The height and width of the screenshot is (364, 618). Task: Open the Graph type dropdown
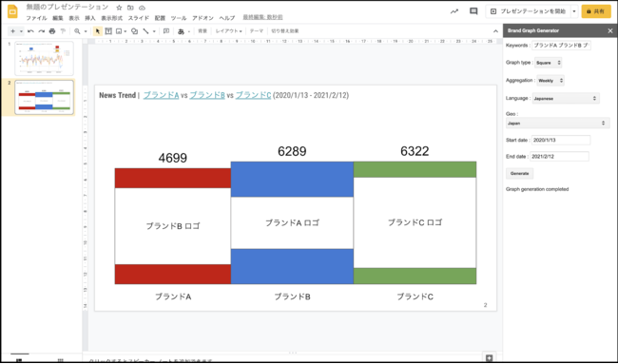[549, 63]
